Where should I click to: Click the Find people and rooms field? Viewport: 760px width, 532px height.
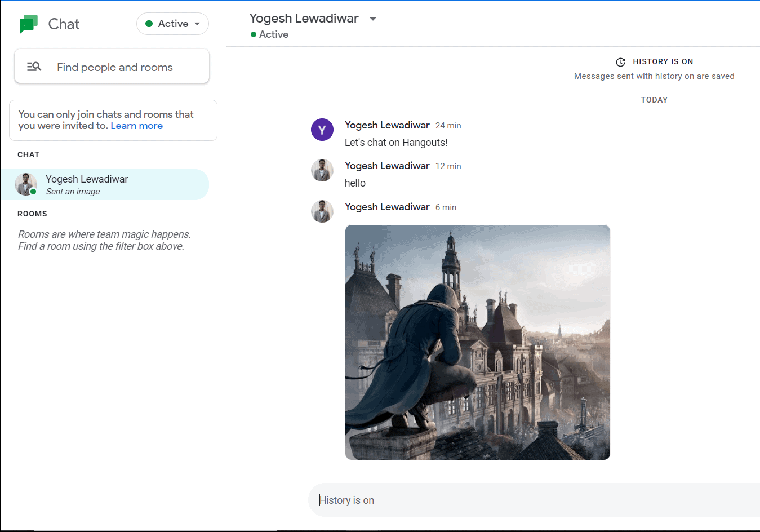coord(112,66)
